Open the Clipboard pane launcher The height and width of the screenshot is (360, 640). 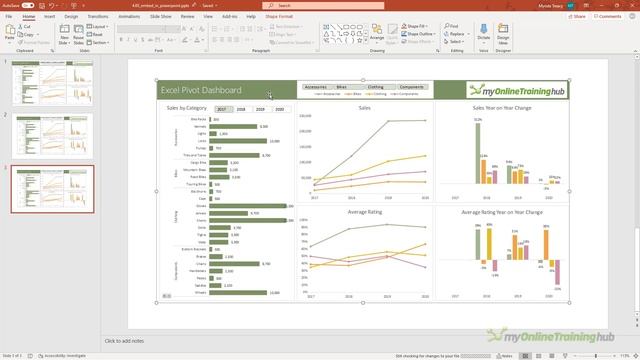[52, 51]
